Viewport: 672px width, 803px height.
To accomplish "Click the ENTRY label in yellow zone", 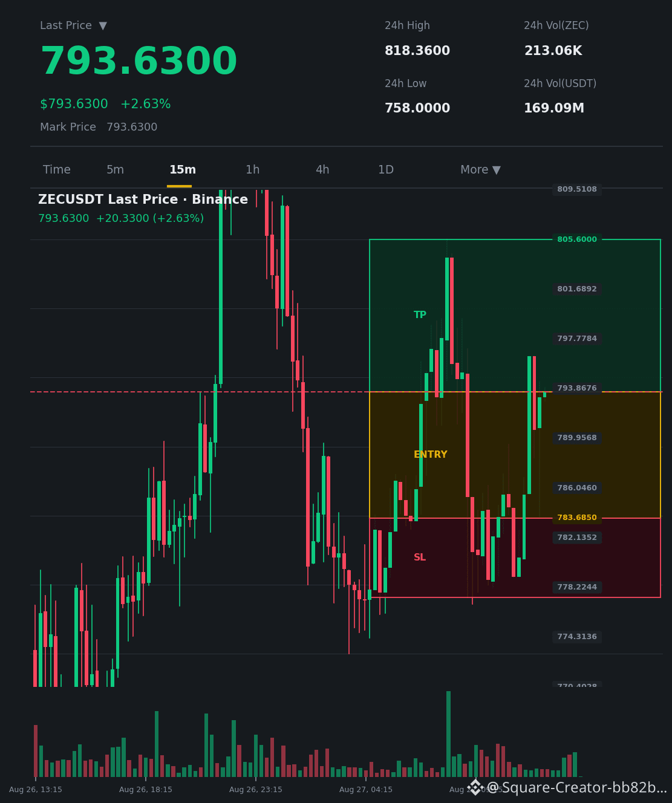I will coord(431,455).
